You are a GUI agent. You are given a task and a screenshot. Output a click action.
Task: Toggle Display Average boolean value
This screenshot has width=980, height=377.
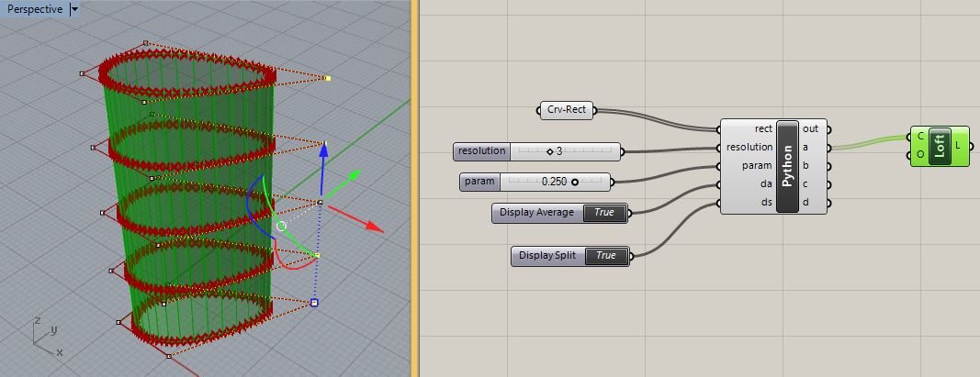coord(604,212)
